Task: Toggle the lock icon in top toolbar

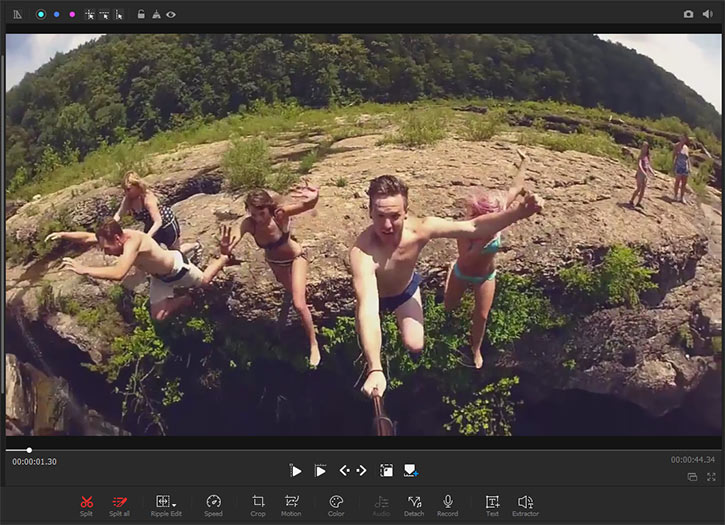Action: click(142, 14)
